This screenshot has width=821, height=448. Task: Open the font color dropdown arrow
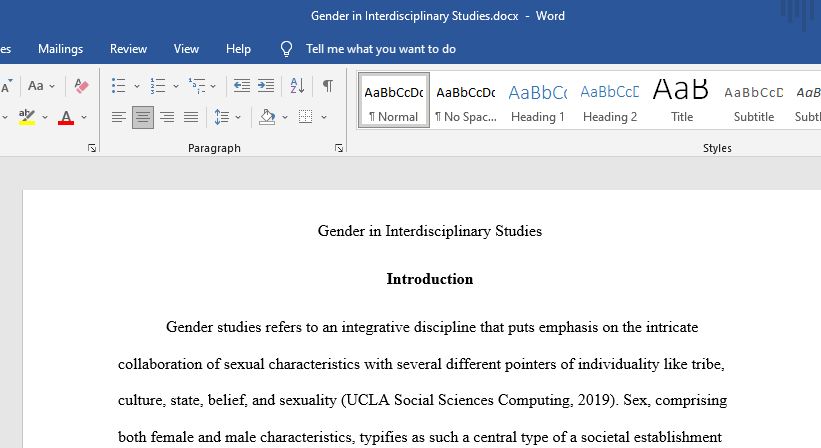point(84,117)
